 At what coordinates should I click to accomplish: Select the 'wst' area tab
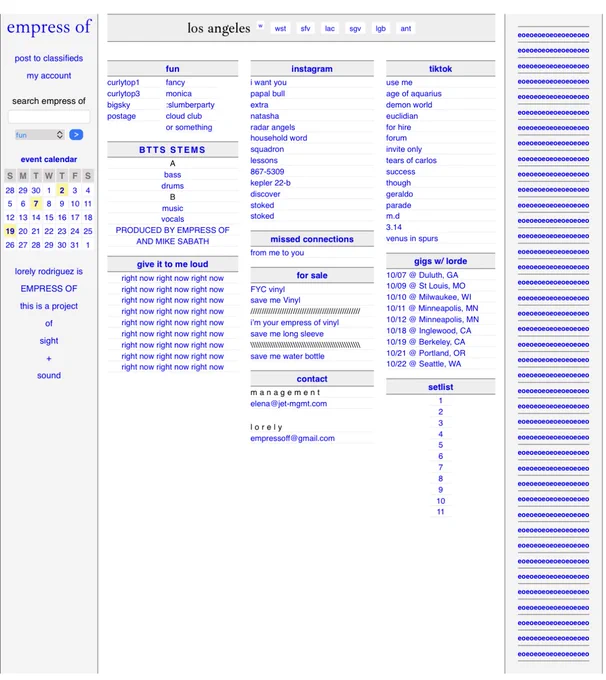[x=280, y=29]
